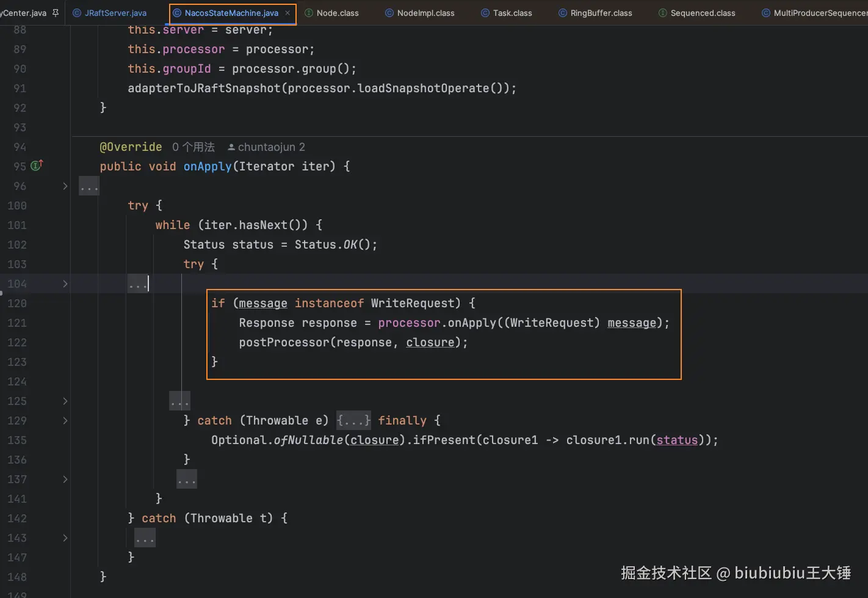Expand the fold arrow at line 129

[65, 421]
